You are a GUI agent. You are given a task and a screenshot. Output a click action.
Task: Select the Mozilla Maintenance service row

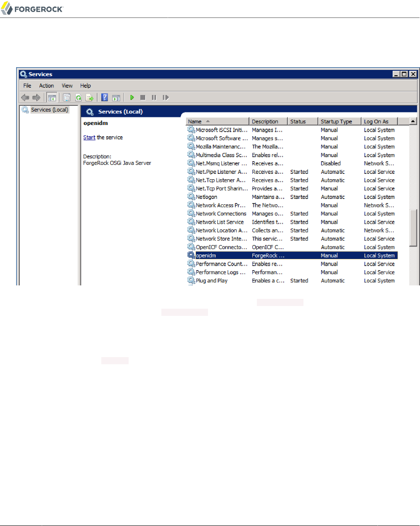pos(292,147)
